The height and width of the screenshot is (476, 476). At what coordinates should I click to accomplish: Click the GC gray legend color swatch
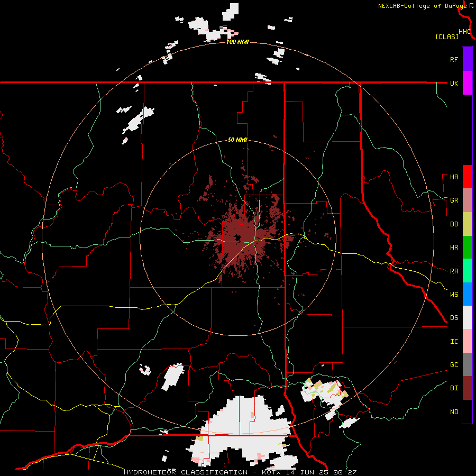click(x=467, y=364)
